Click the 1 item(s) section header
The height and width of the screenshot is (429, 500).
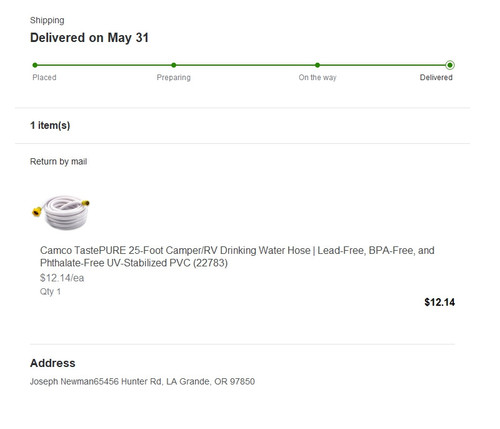pyautogui.click(x=50, y=125)
